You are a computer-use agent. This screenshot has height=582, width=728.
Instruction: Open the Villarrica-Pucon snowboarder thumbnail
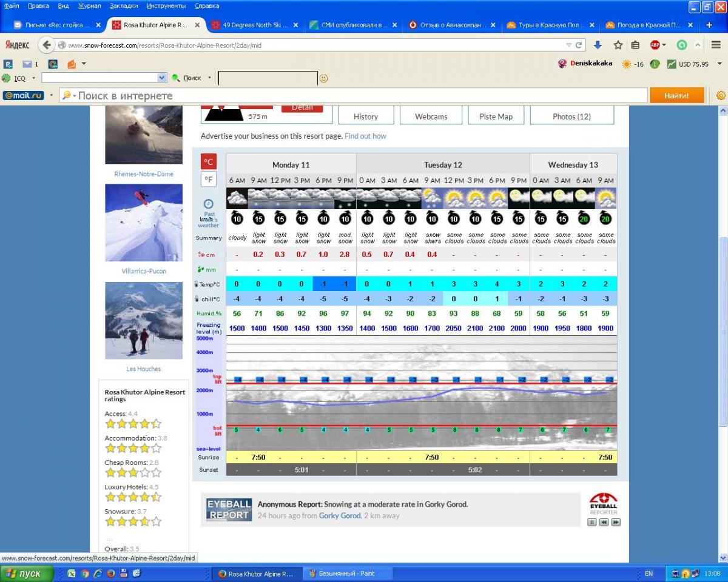(x=144, y=222)
